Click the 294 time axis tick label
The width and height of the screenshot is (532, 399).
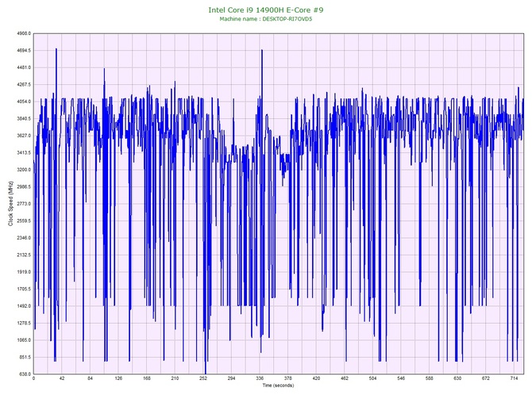click(x=231, y=378)
